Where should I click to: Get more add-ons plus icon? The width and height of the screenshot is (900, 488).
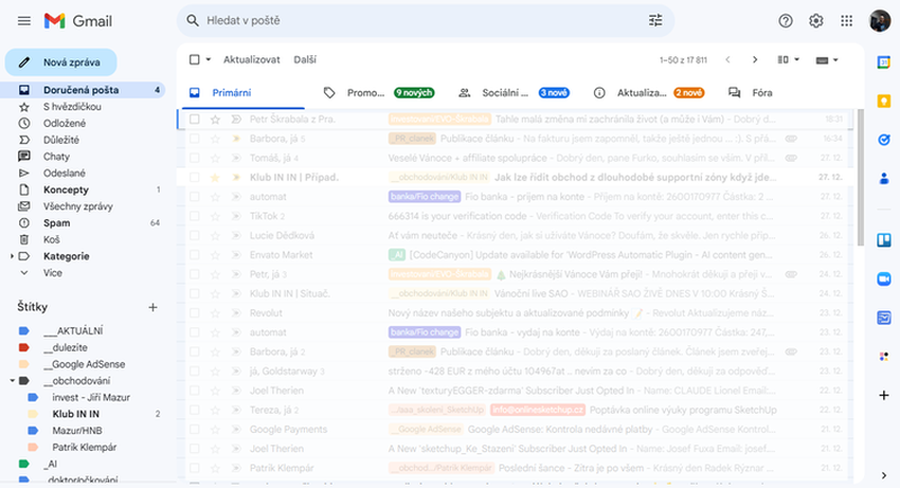(884, 395)
